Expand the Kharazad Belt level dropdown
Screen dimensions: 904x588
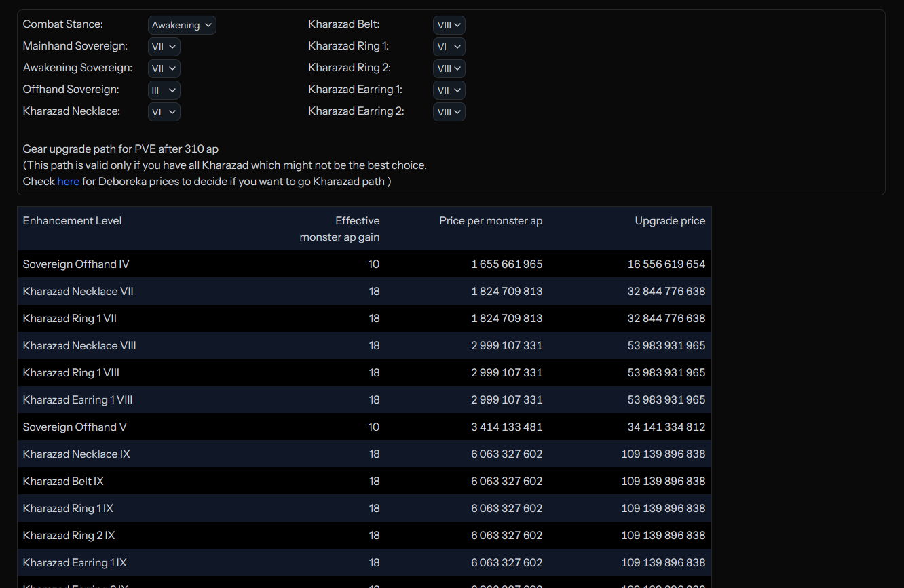pos(449,25)
